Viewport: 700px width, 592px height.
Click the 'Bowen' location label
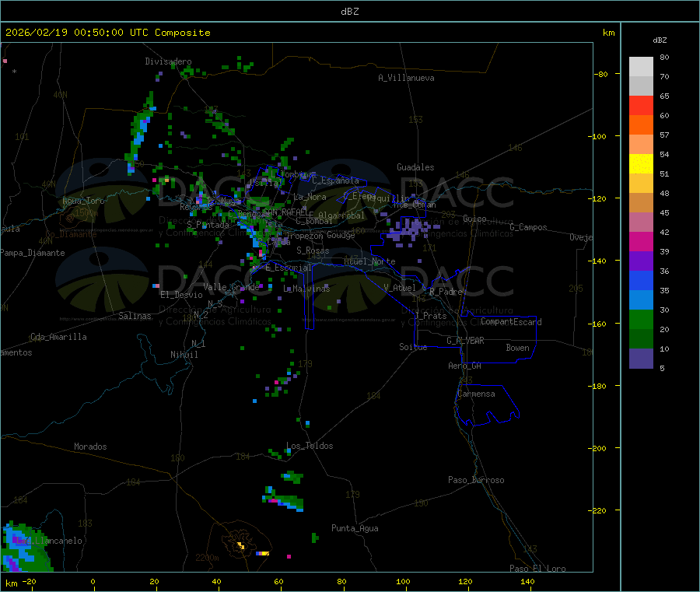[518, 348]
